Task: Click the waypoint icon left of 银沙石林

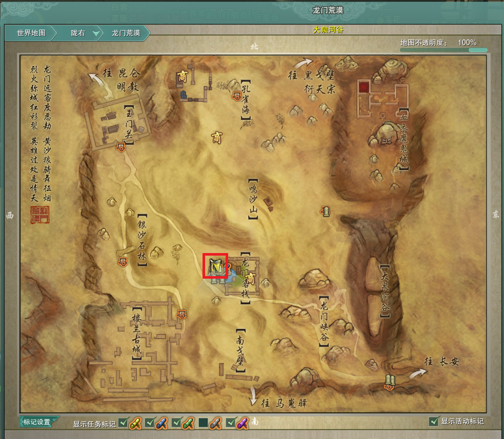Action: click(123, 262)
